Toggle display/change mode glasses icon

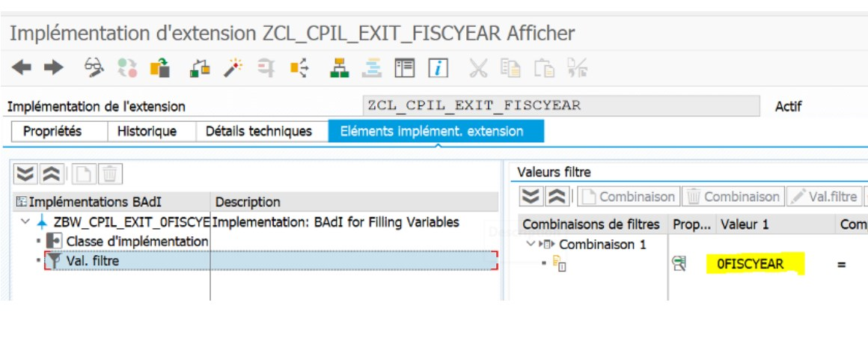(94, 68)
